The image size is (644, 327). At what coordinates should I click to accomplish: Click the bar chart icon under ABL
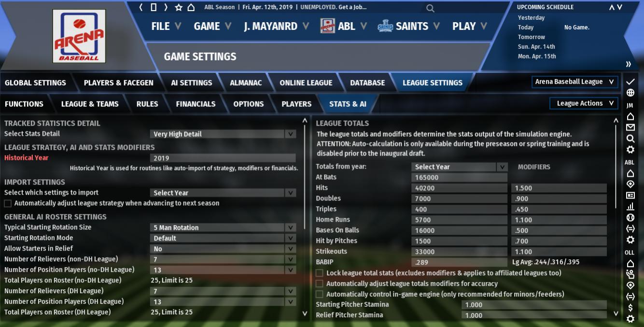point(630,206)
